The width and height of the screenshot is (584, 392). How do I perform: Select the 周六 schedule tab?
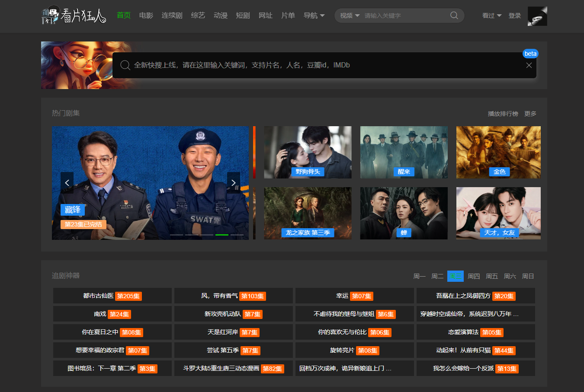tap(510, 276)
